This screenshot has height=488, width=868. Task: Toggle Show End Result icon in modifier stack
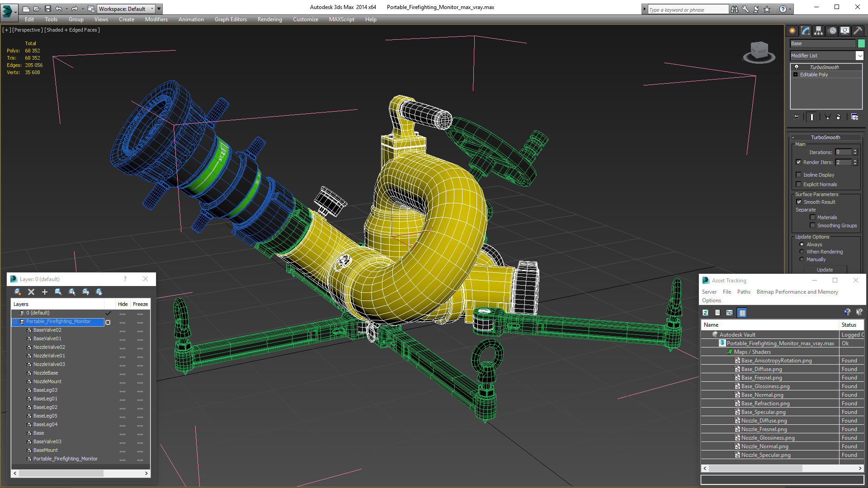point(812,117)
